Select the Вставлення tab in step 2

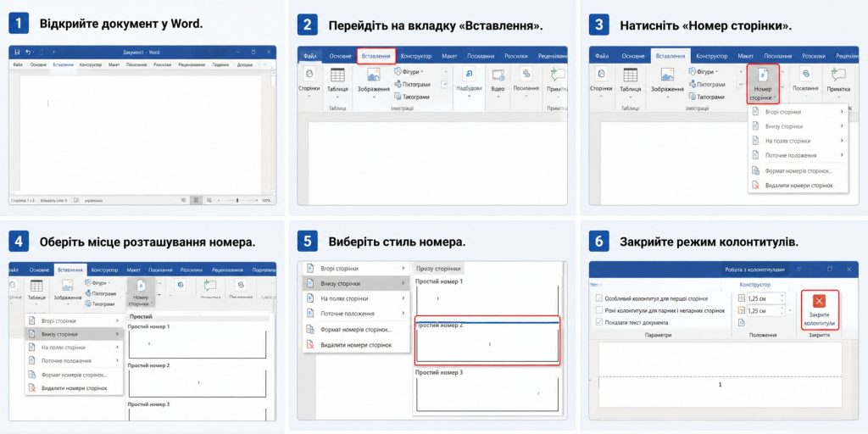coord(376,56)
